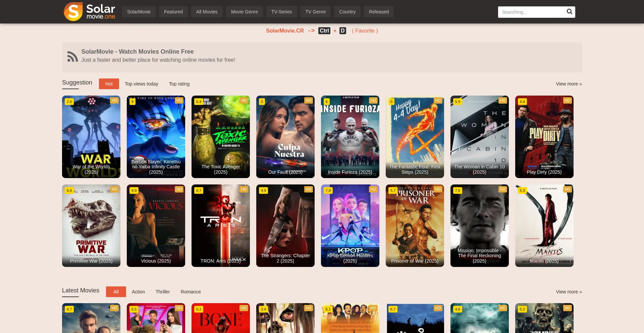Select the Hot suggestion filter
The width and height of the screenshot is (644, 333).
pos(109,84)
